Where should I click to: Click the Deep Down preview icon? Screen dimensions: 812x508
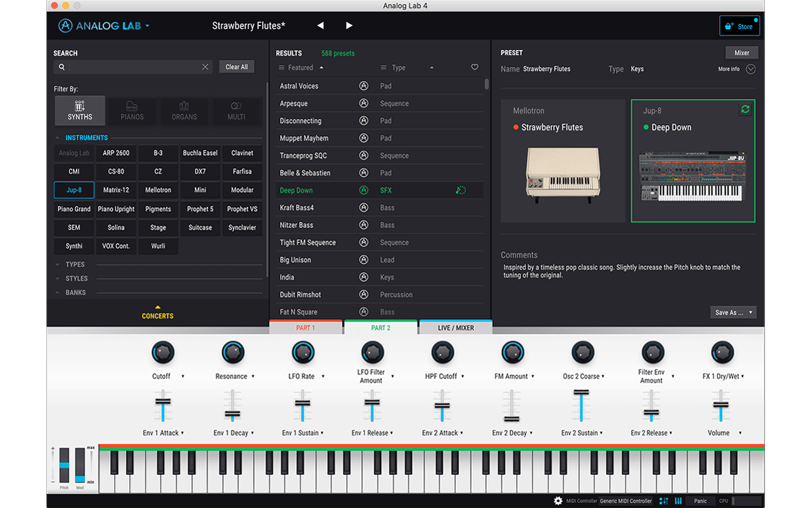(461, 190)
